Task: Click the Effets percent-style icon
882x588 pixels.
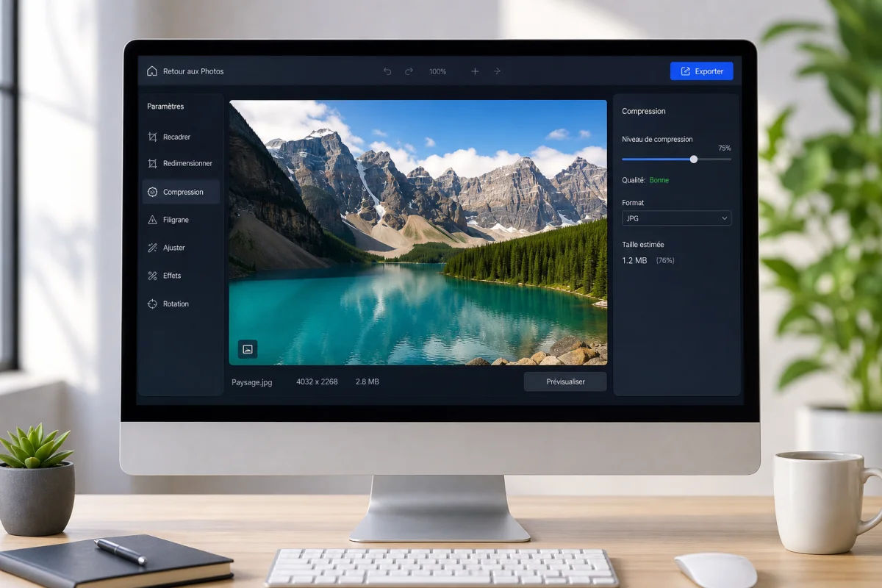Action: tap(152, 276)
